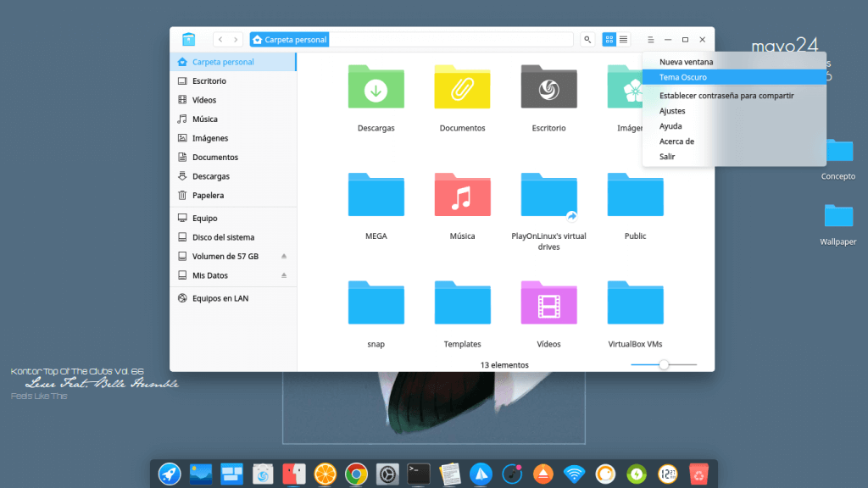Launch Google Chrome from the dock
The height and width of the screenshot is (488, 868).
coord(356,474)
